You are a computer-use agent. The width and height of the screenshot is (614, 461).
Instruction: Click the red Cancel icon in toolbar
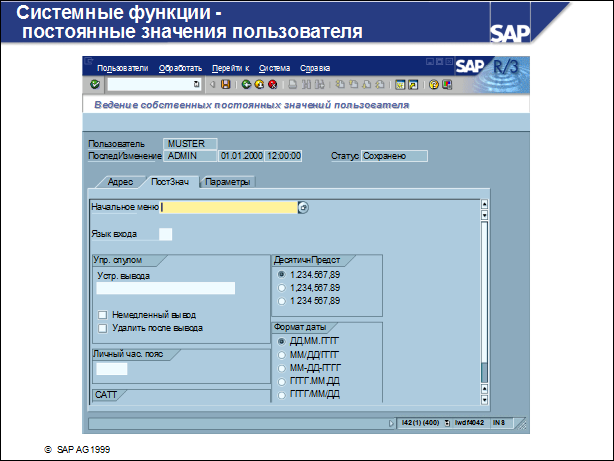[x=270, y=85]
